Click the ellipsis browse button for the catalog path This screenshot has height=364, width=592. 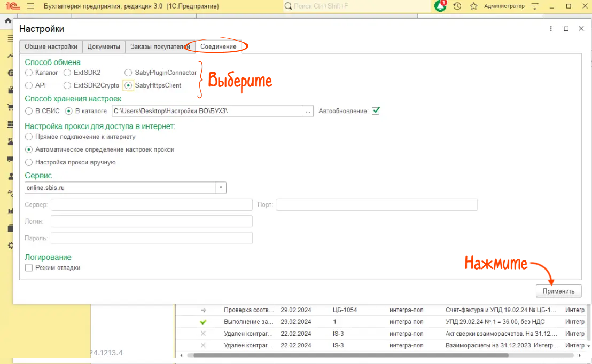(308, 111)
